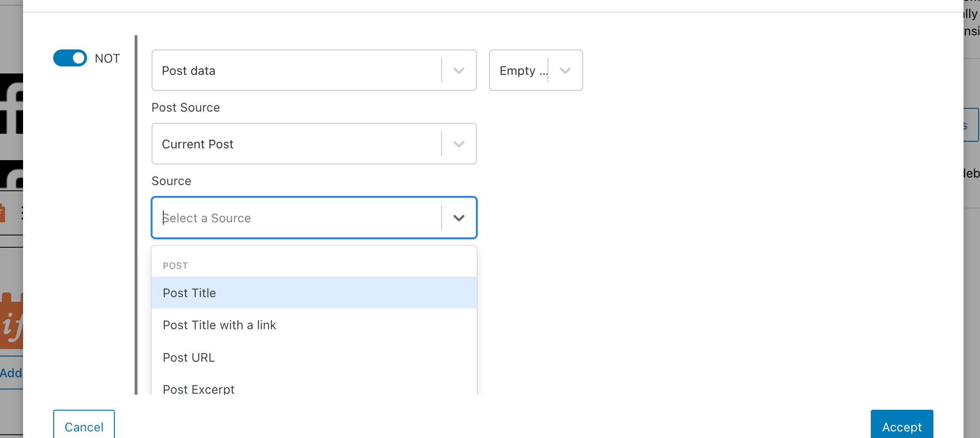Viewport: 980px width, 438px height.
Task: Click the Current Post chevron arrow
Action: [x=459, y=144]
